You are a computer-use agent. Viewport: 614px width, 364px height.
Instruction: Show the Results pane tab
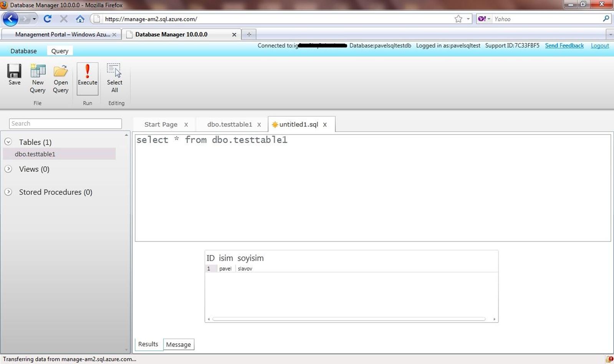[148, 344]
